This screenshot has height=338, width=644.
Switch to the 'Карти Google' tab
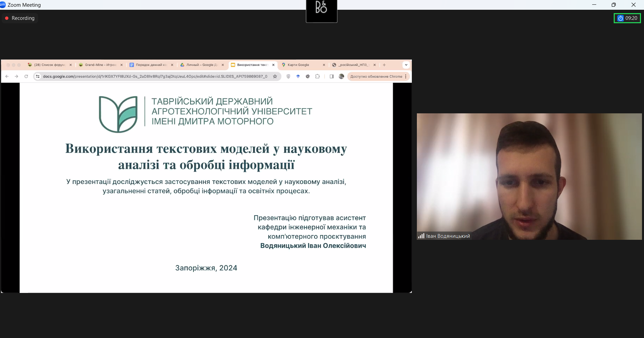(x=303, y=65)
